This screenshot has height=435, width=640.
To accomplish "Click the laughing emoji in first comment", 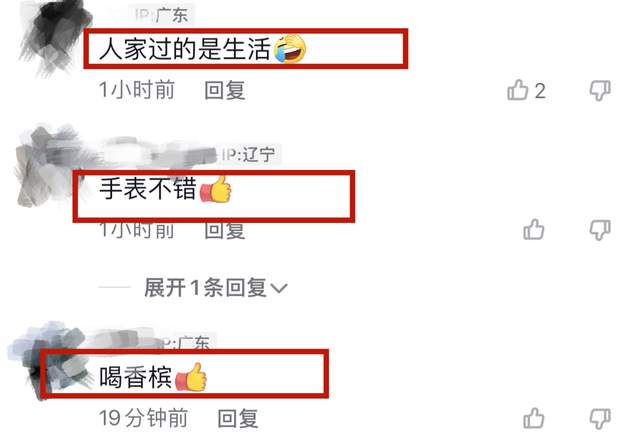I will (290, 49).
